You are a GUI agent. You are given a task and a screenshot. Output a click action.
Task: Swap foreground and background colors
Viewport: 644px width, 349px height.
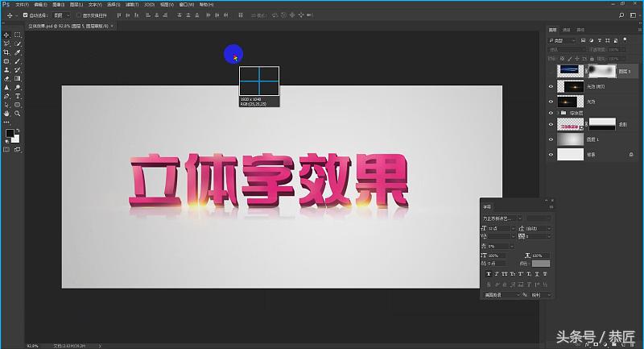(18, 131)
